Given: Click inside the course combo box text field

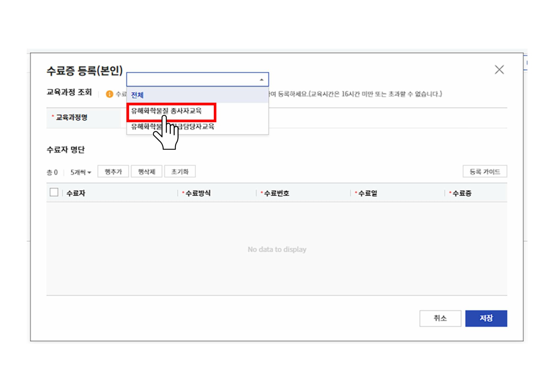Looking at the screenshot, I should point(191,80).
